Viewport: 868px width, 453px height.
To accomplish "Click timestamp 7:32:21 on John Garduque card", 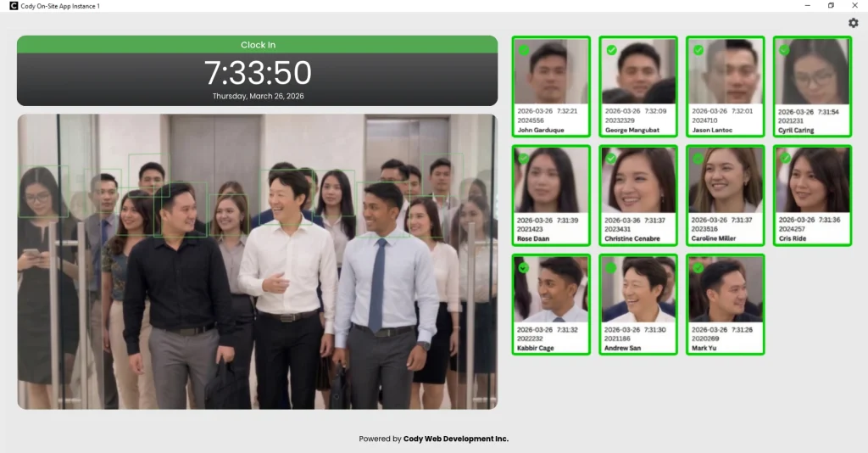I will 567,111.
